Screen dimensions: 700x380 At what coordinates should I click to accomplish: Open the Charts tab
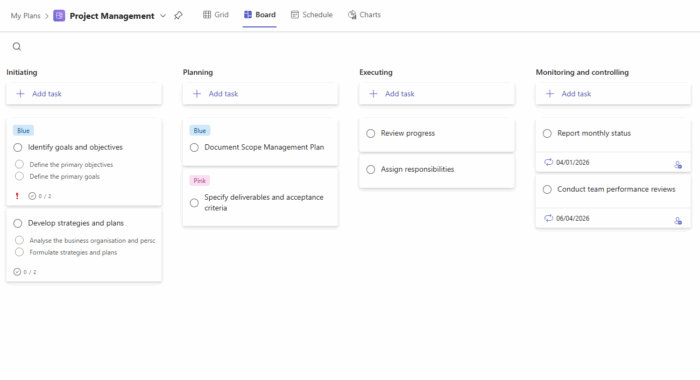(x=364, y=15)
